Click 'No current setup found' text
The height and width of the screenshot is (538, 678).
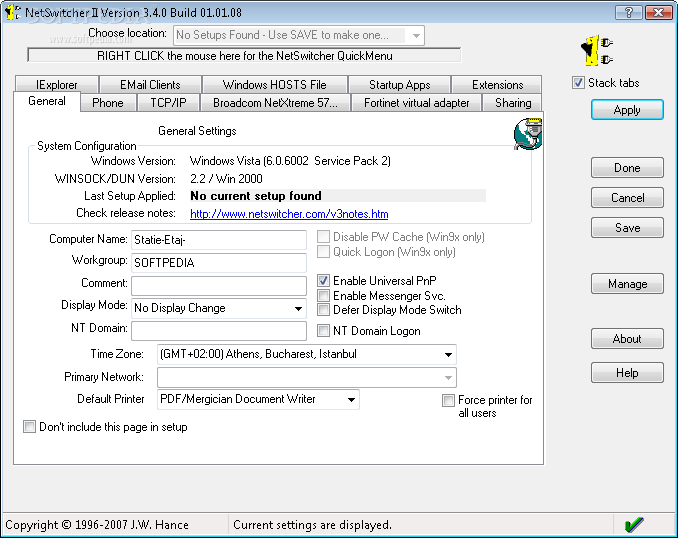[256, 196]
